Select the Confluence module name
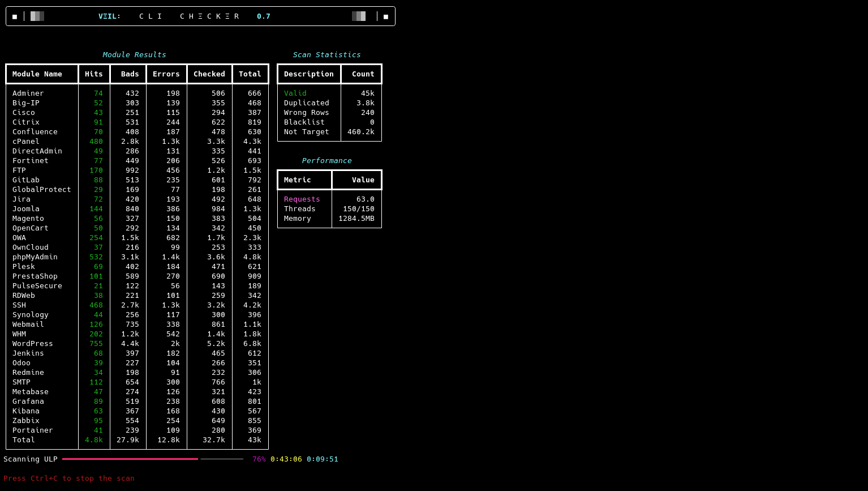This screenshot has height=491, width=868. tap(35, 132)
